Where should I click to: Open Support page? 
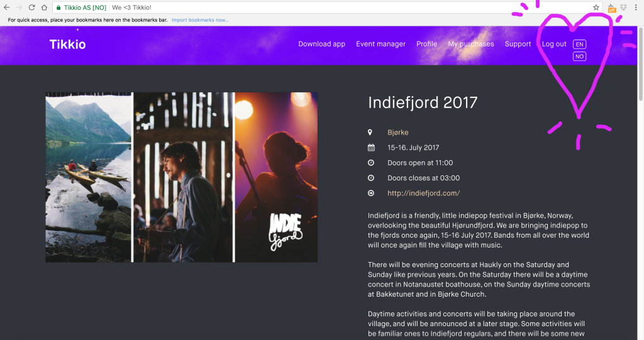click(x=518, y=44)
